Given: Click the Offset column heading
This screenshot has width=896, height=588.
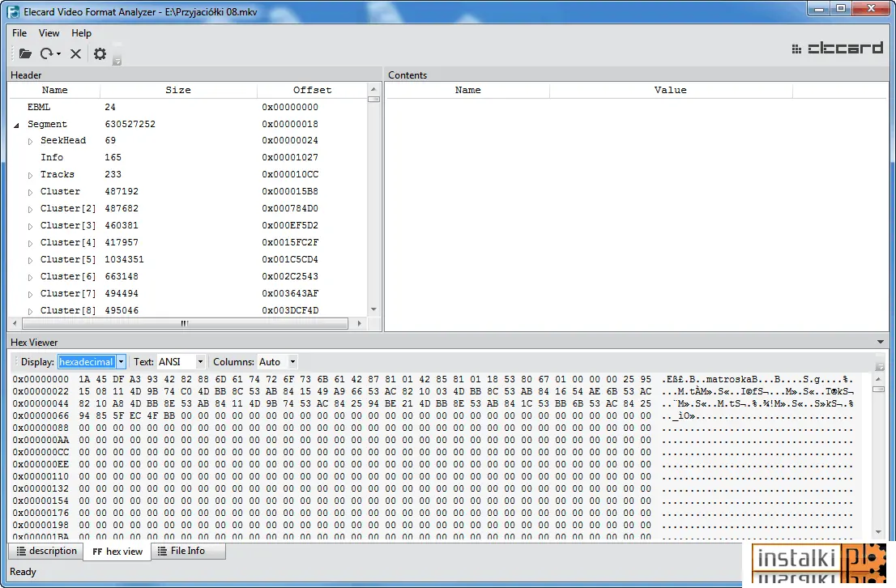Looking at the screenshot, I should click(x=312, y=90).
